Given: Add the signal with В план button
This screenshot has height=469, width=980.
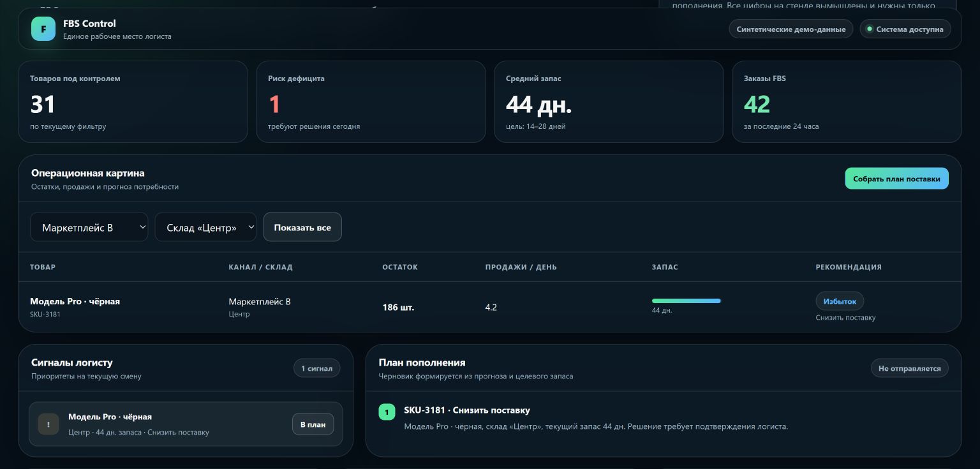Looking at the screenshot, I should [313, 424].
